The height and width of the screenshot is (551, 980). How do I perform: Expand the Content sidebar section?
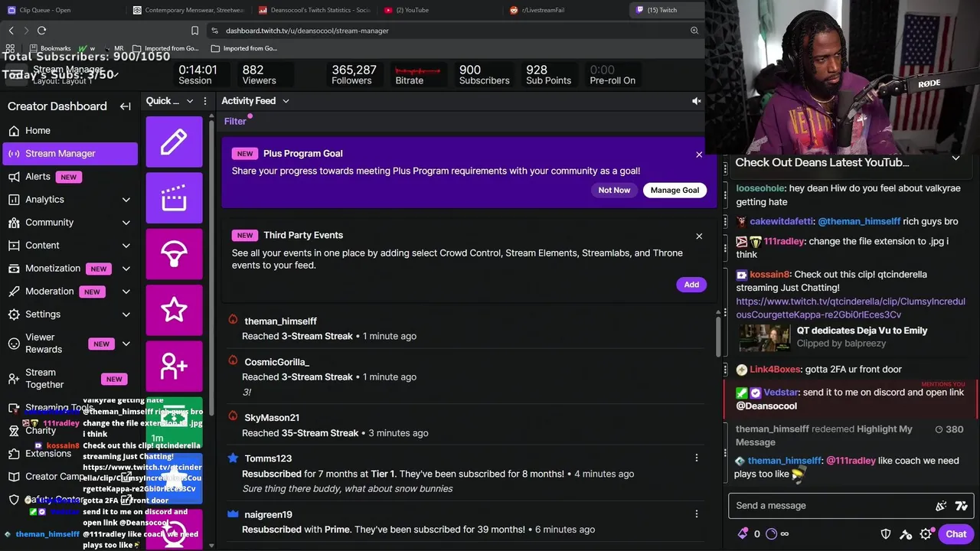[x=126, y=246]
